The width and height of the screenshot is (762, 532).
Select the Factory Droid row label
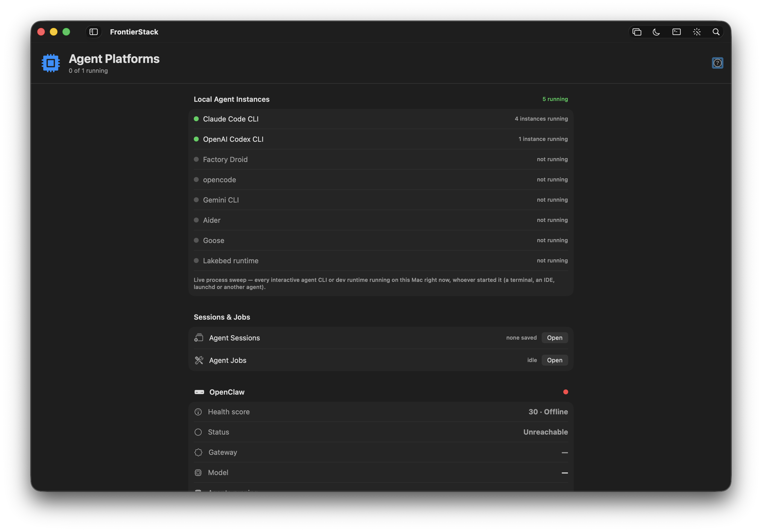(225, 159)
